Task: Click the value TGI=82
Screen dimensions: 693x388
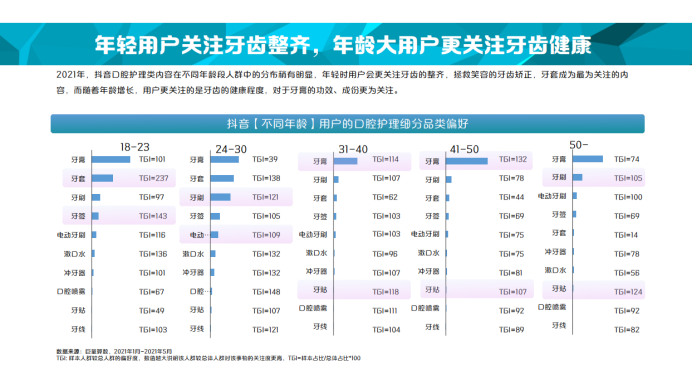Action: 627,330
